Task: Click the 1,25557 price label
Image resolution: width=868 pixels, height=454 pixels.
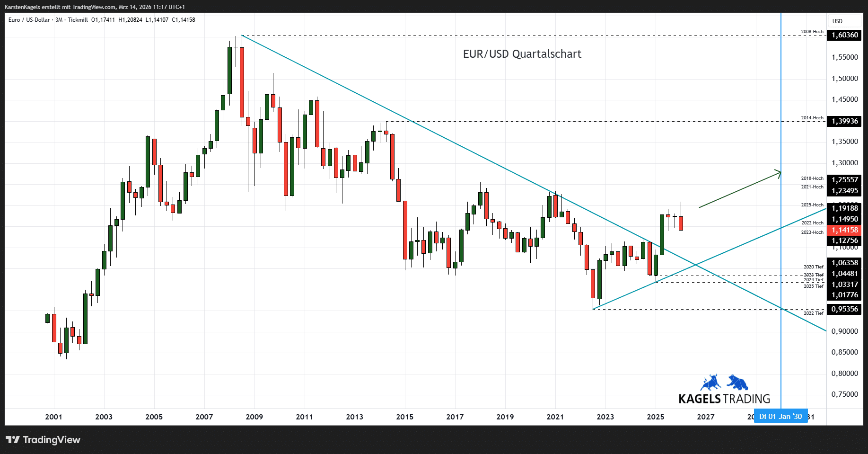Action: [x=844, y=180]
